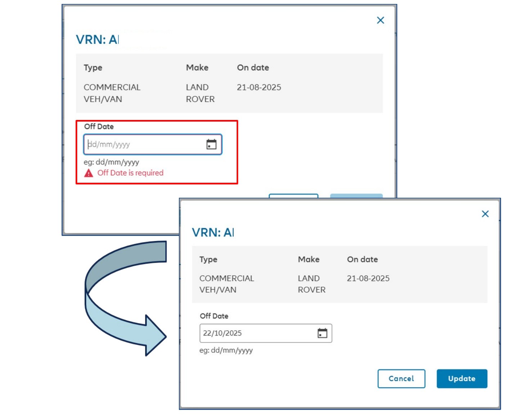Screen dimensions: 509x420
Task: Click the Off Date field containing 22/10/2025
Action: tap(266, 333)
